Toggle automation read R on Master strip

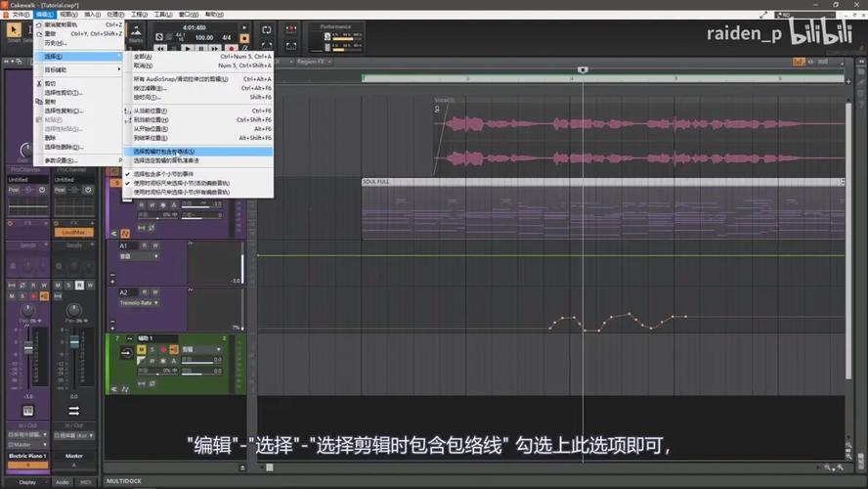click(79, 286)
